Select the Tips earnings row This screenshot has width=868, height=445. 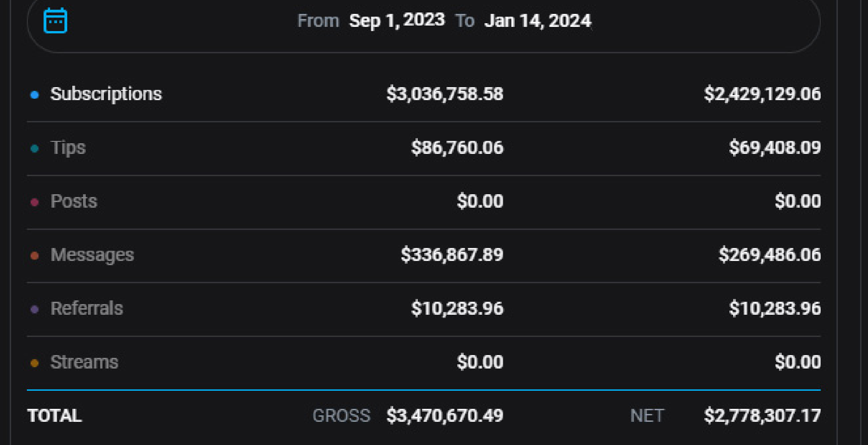pos(424,148)
